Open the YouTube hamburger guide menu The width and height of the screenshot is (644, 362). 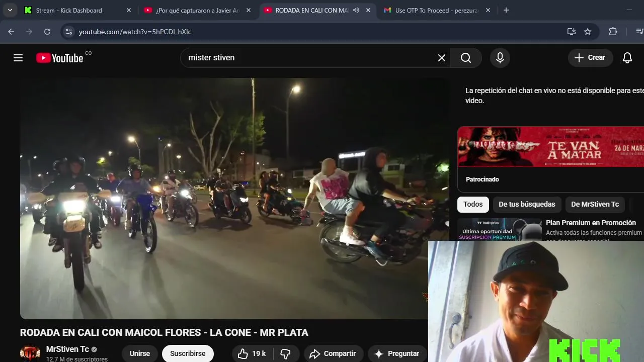coord(18,58)
